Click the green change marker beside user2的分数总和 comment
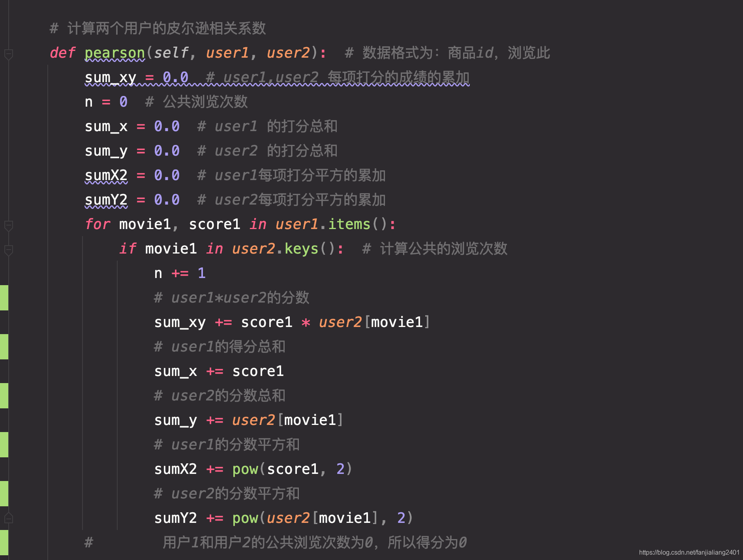Image resolution: width=743 pixels, height=560 pixels. click(4, 396)
